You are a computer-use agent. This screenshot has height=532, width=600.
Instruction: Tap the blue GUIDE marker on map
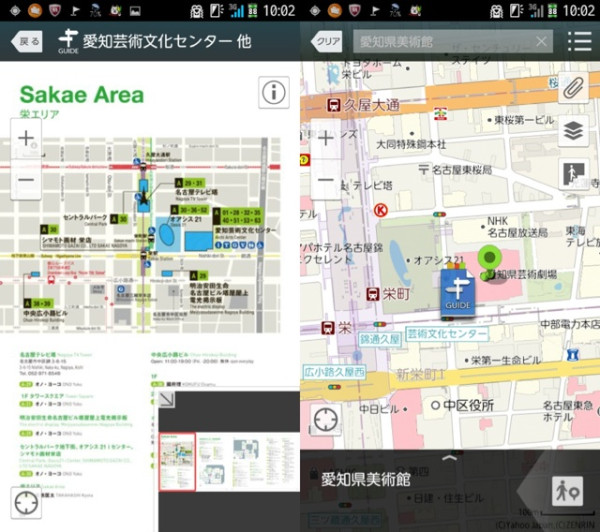(458, 292)
